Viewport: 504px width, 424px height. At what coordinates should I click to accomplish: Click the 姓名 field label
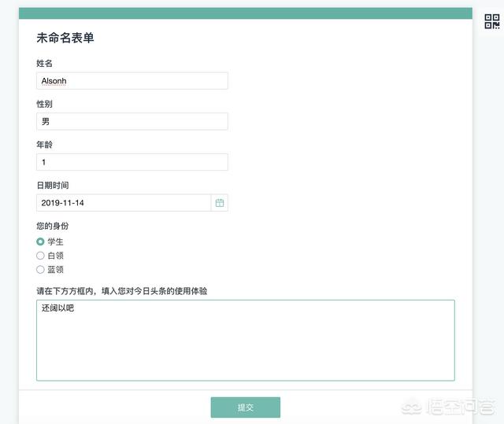coord(44,63)
